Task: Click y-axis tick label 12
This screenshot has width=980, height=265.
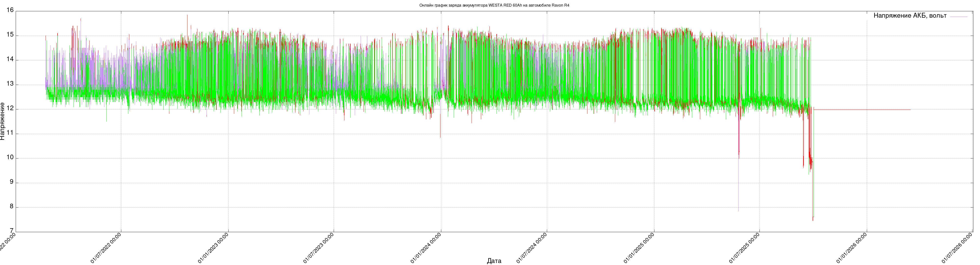Action: click(10, 108)
